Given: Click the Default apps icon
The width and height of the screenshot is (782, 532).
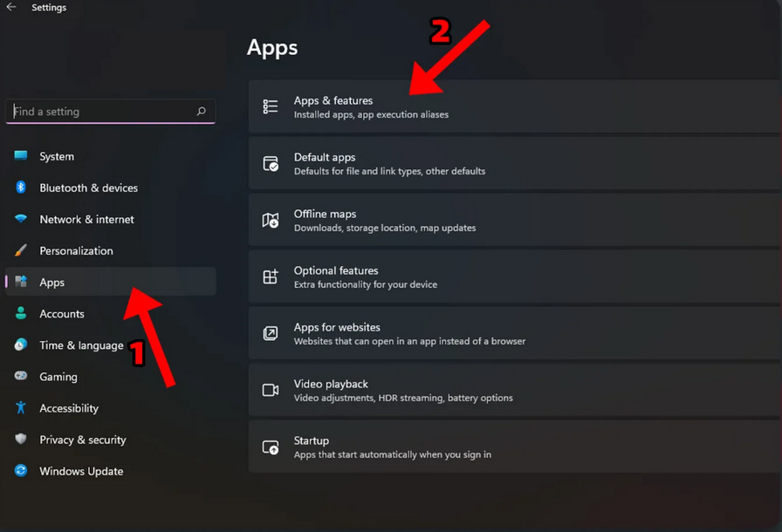Looking at the screenshot, I should 271,164.
